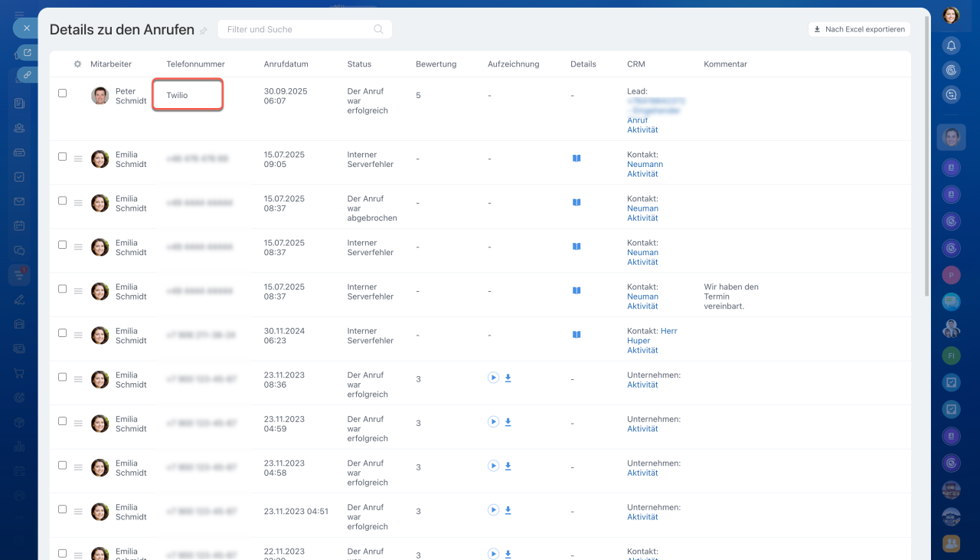This screenshot has width=980, height=560.
Task: Click the search magnifier icon in filter box
Action: coord(378,30)
